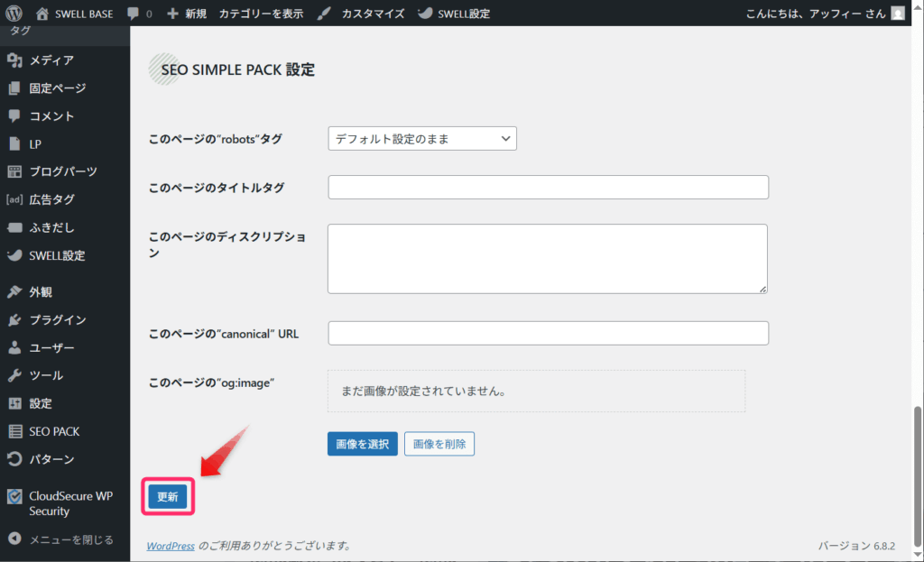Image resolution: width=924 pixels, height=562 pixels.
Task: Click メニューを閉じる text in sidebar
Action: (x=71, y=539)
